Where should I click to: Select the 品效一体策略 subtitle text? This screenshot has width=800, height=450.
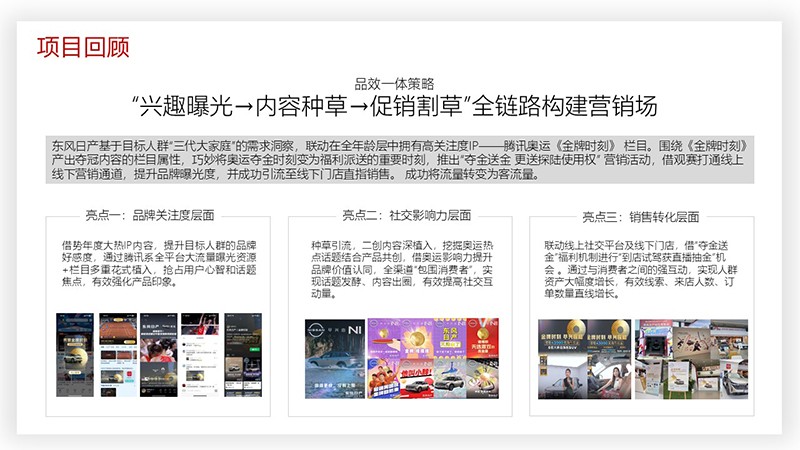(400, 84)
